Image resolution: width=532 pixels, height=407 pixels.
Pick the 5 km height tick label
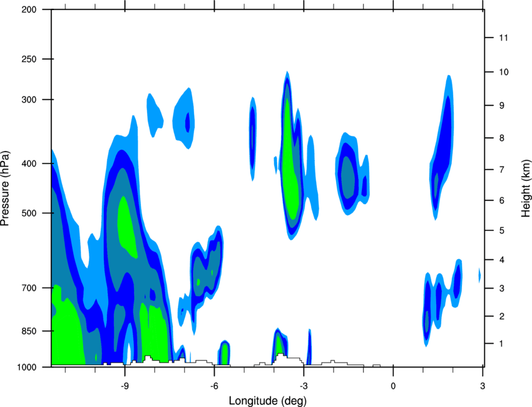502,231
